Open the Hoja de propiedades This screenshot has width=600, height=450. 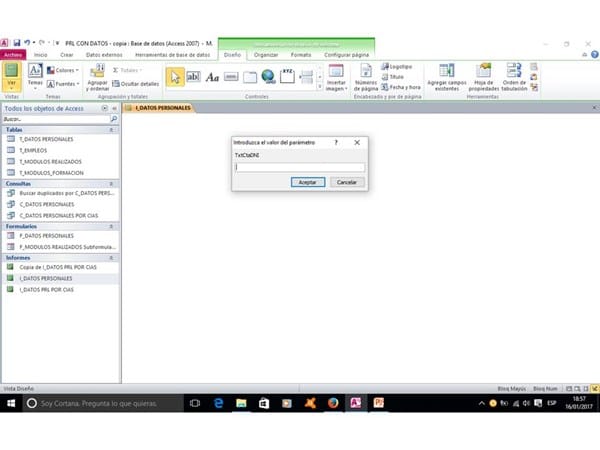tap(484, 78)
